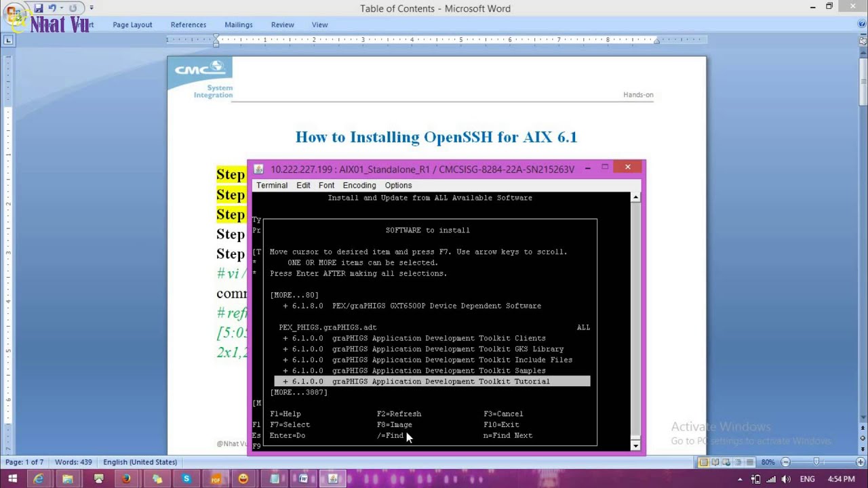Open the Options menu in terminal window
The image size is (868, 488).
(398, 185)
